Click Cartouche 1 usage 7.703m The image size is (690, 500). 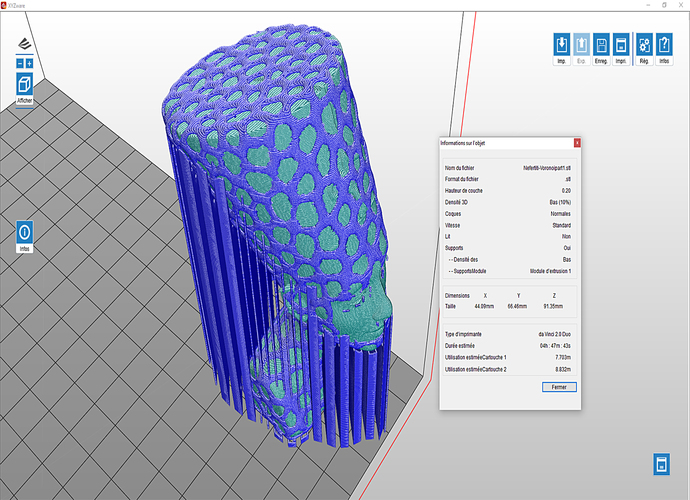pyautogui.click(x=563, y=357)
